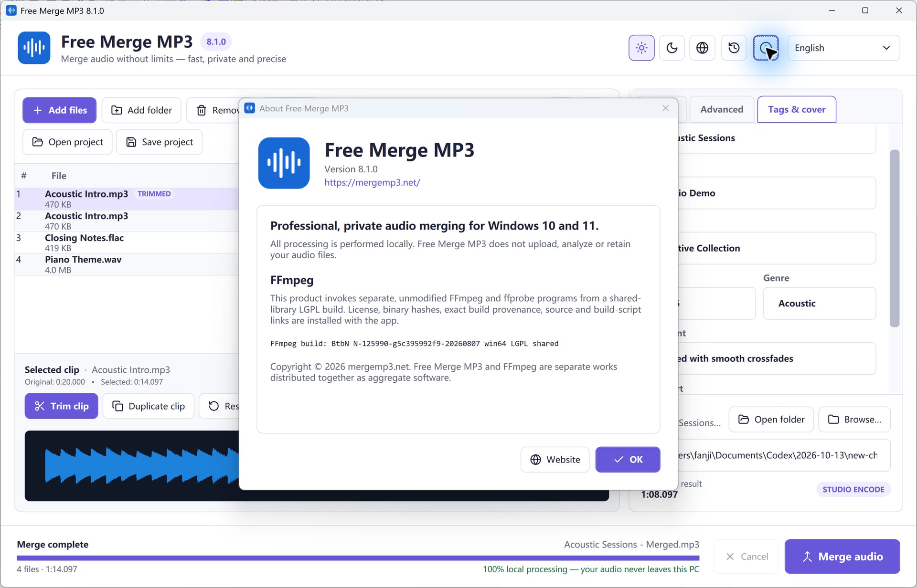917x588 pixels.
Task: Click the globe icon in header
Action: [x=702, y=48]
